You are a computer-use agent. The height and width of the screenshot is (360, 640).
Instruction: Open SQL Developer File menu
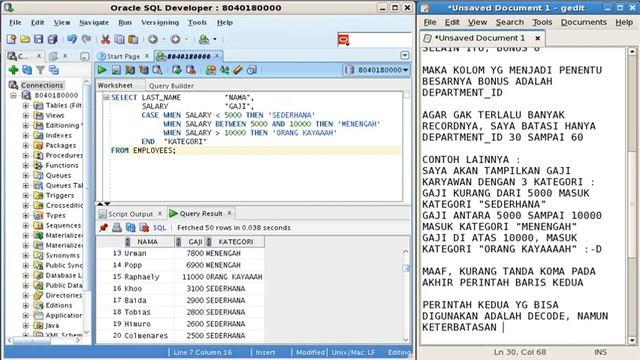coord(15,22)
